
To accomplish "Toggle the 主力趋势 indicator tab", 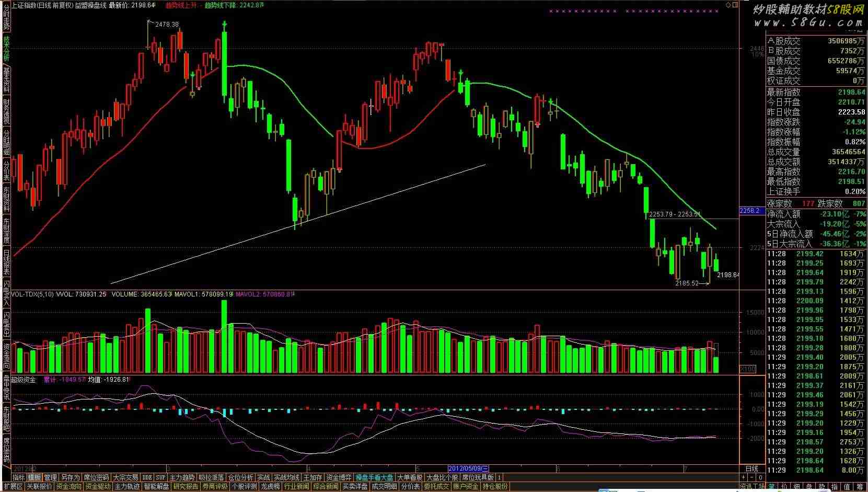I will pyautogui.click(x=182, y=477).
